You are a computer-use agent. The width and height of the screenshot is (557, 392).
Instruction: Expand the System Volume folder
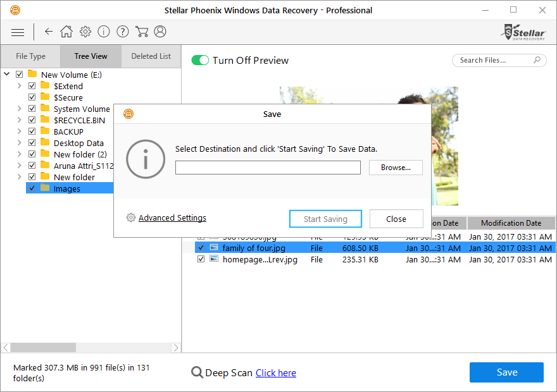tap(20, 109)
